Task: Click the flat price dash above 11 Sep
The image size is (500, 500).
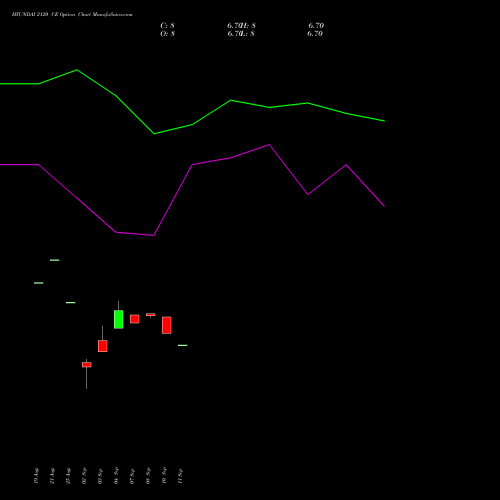Action: pos(183,345)
